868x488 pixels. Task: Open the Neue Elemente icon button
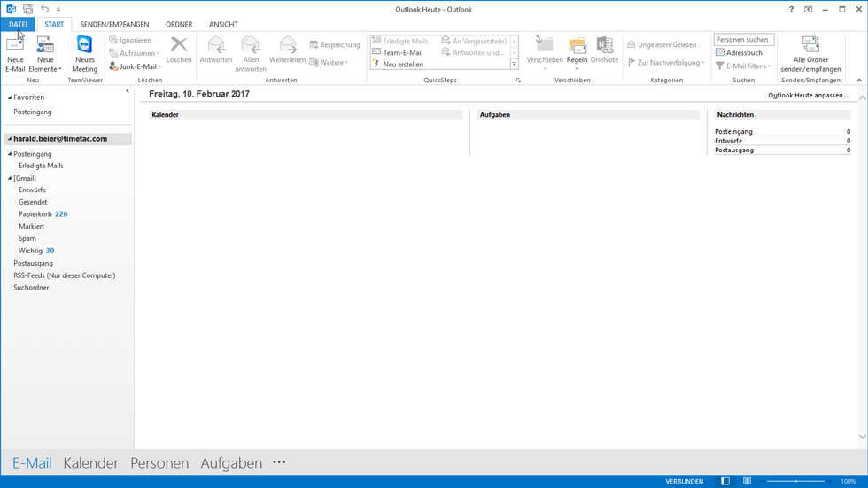tap(45, 45)
